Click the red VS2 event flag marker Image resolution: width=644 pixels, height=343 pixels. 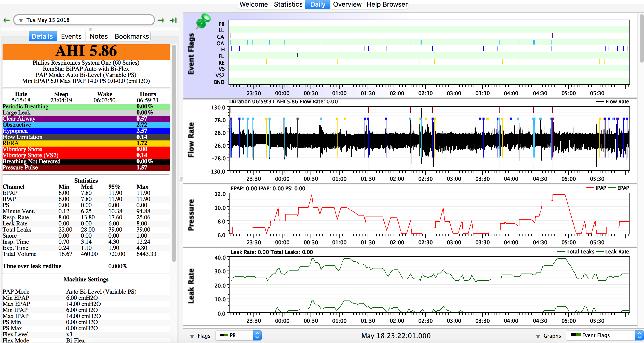point(540,75)
